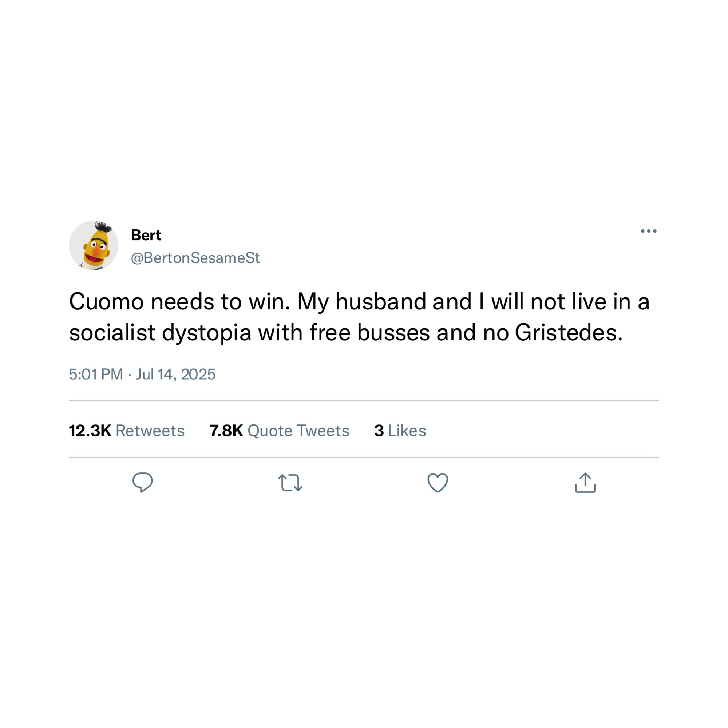Viewport: 728px width, 728px height.
Task: Open the reply speech bubble icon
Action: (x=142, y=482)
